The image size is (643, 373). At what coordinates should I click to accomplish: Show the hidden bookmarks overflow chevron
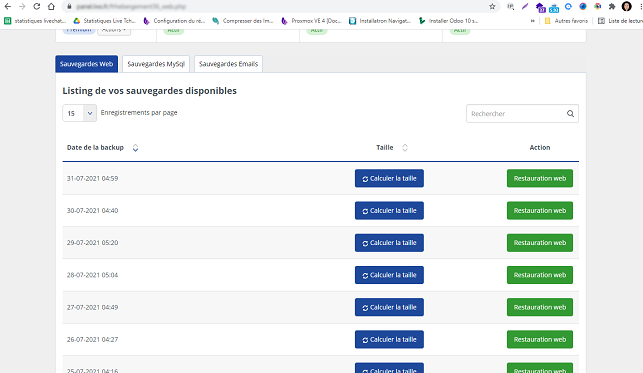point(533,20)
